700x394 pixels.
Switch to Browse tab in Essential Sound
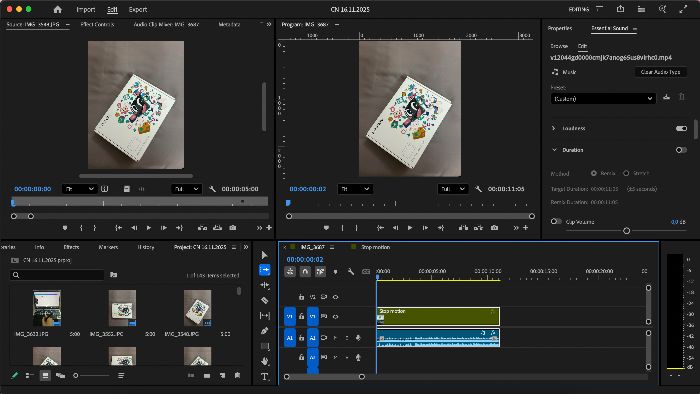(x=559, y=46)
